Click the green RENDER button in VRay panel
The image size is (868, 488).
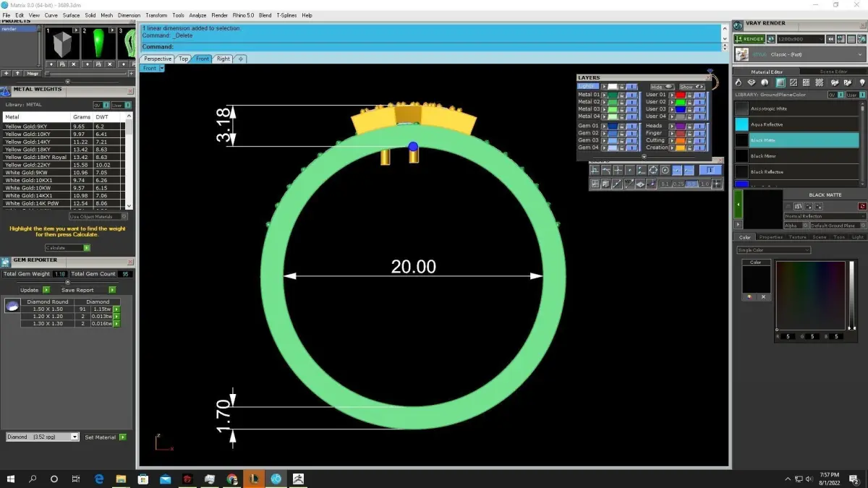[x=749, y=39]
